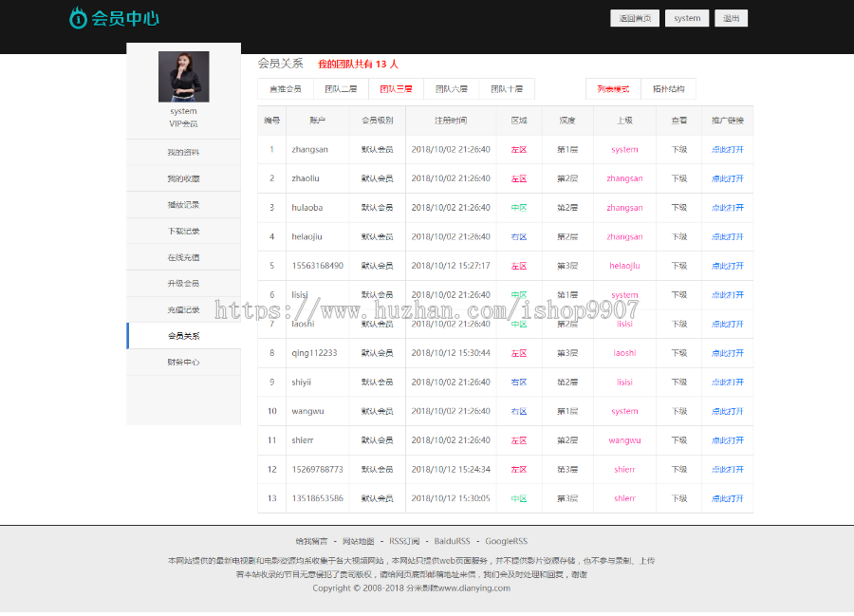Select the 团队二层 tab
The height and width of the screenshot is (616, 854).
(341, 89)
